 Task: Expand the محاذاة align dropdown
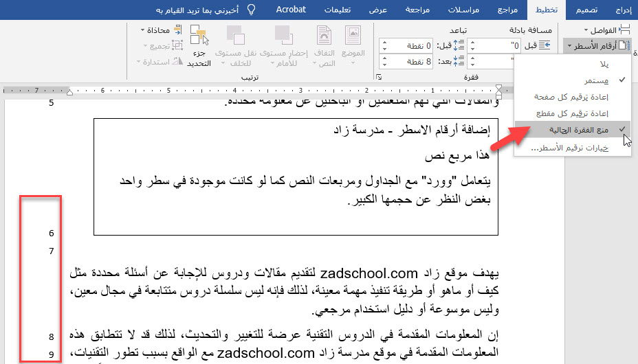tap(143, 30)
